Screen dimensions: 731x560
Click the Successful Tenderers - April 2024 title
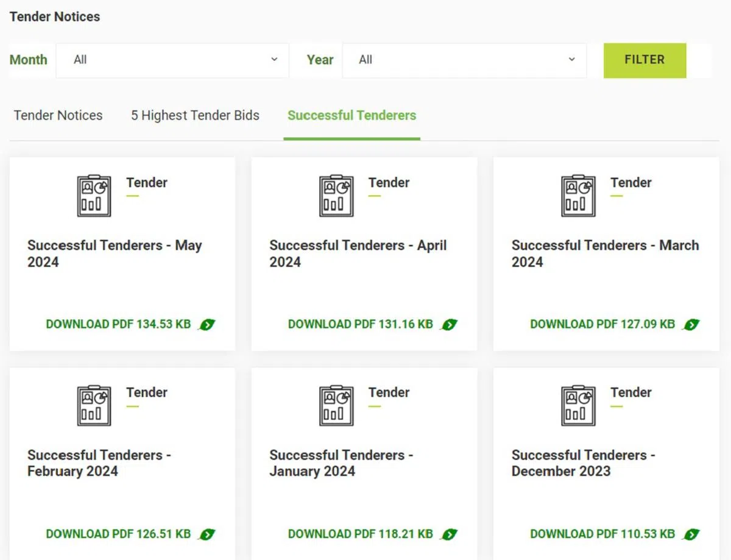tap(358, 253)
